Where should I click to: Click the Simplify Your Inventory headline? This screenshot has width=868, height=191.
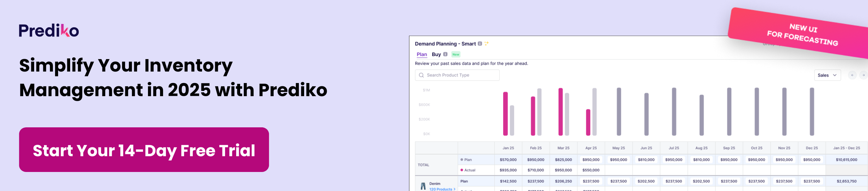[x=126, y=65]
